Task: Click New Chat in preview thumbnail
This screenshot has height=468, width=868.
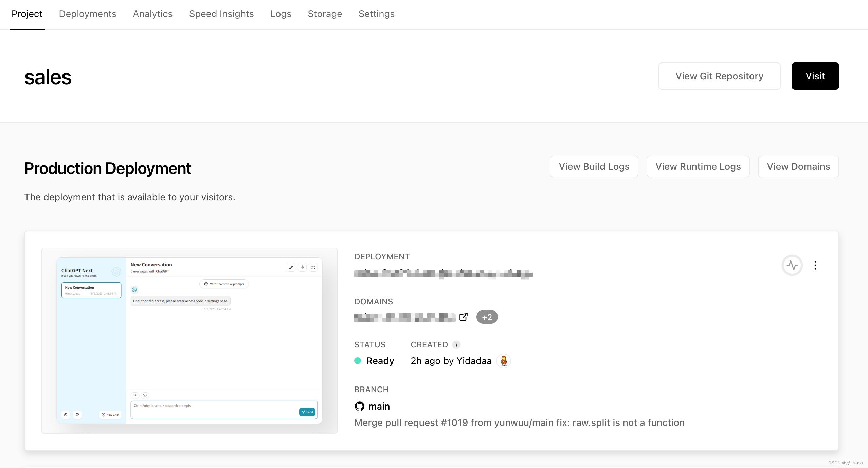Action: pos(110,415)
